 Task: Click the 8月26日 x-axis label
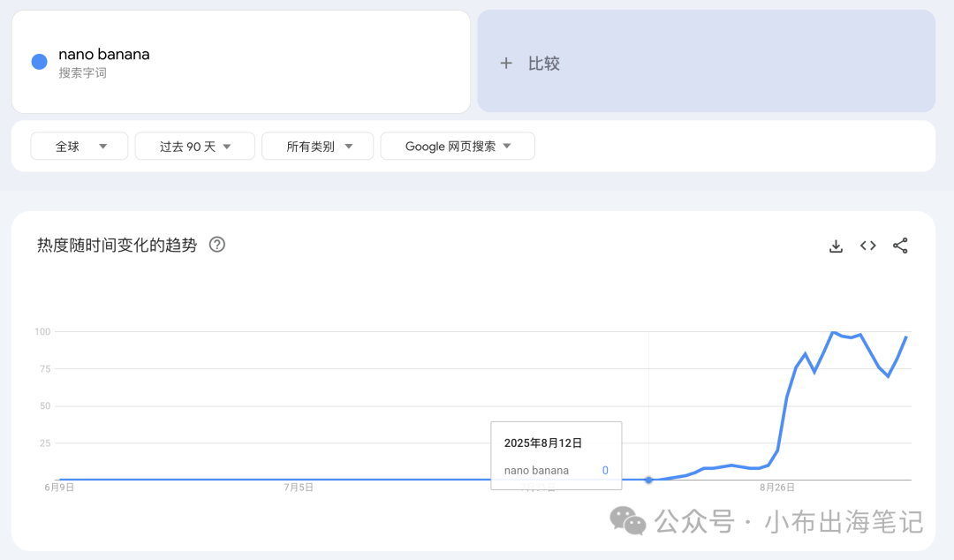pyautogui.click(x=777, y=487)
